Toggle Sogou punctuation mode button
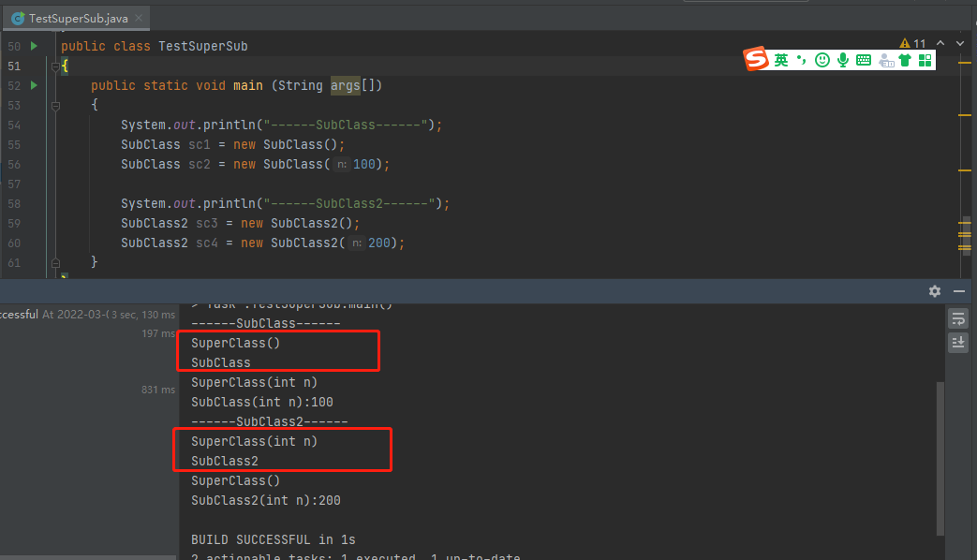 pos(801,60)
